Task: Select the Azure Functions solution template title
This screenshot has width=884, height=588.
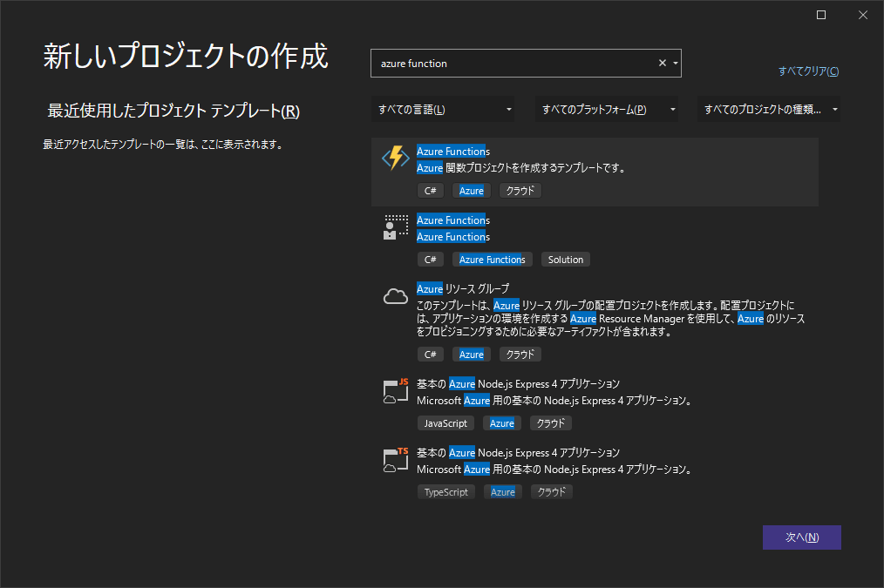Action: (x=453, y=220)
